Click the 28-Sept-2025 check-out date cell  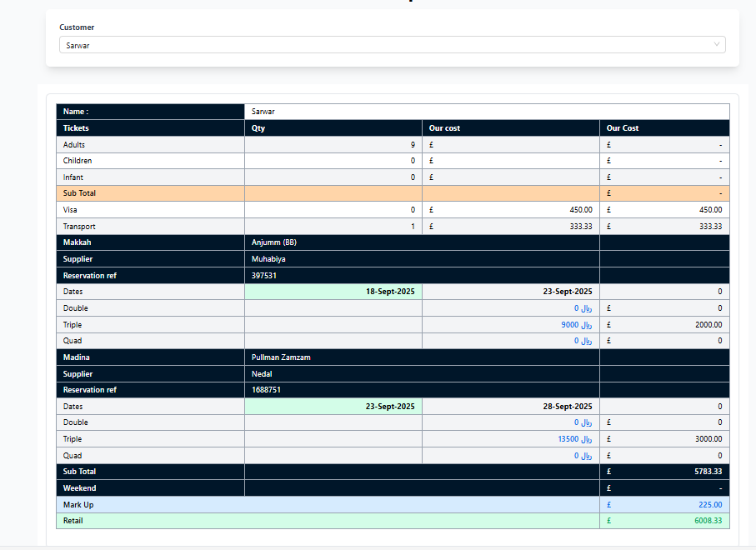pyautogui.click(x=510, y=407)
